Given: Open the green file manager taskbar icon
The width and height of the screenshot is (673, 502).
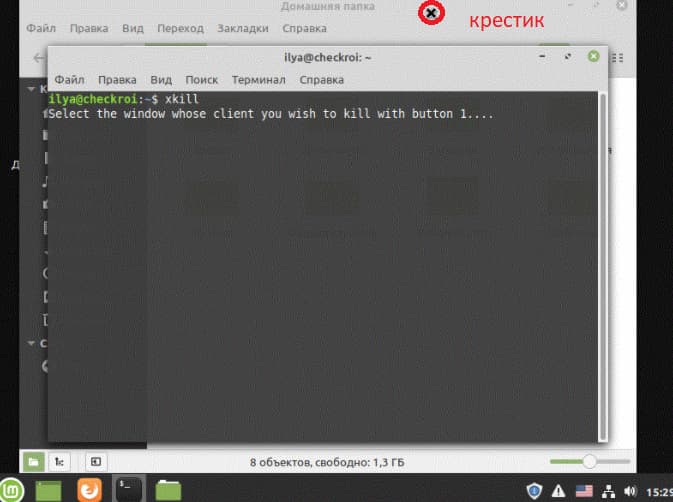Looking at the screenshot, I should (168, 490).
